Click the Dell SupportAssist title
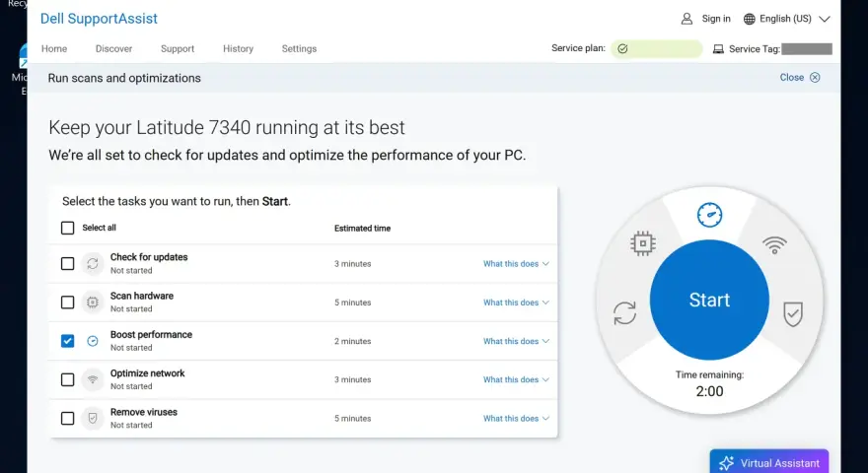Screen dimensions: 868x473 99,19
